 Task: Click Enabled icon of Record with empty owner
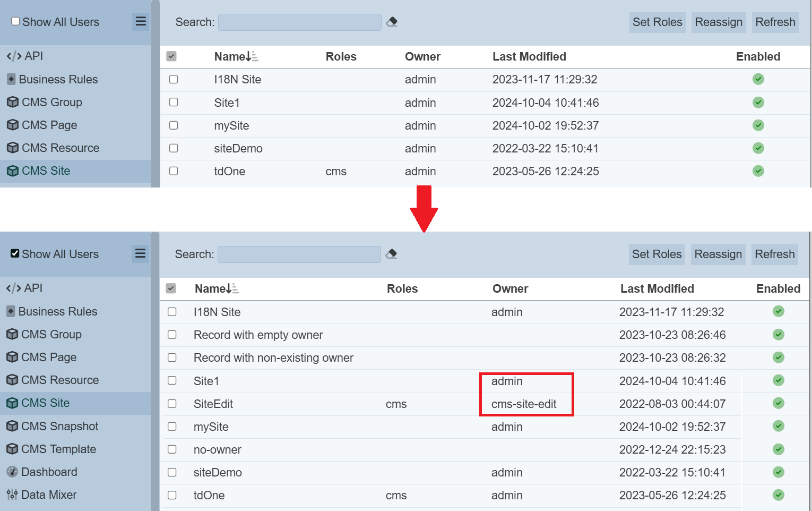tap(778, 335)
